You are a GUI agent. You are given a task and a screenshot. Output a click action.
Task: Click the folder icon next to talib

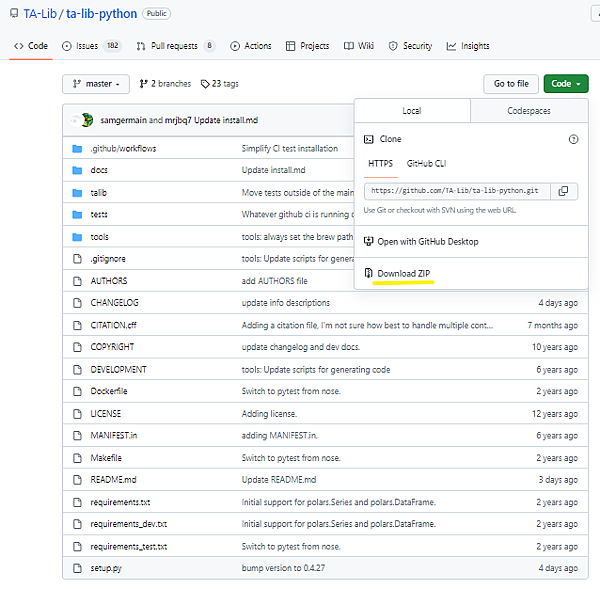point(77,193)
